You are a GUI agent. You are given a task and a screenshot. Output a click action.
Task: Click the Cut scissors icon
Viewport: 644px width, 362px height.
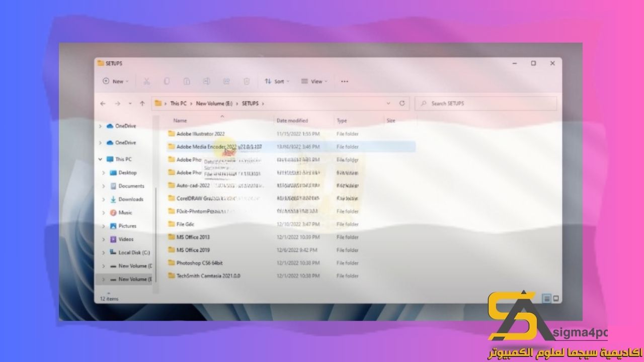click(x=146, y=81)
